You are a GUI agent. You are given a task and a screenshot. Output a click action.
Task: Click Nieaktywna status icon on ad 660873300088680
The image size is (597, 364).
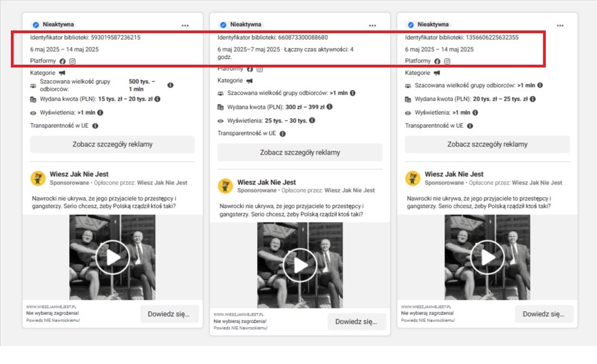point(223,24)
